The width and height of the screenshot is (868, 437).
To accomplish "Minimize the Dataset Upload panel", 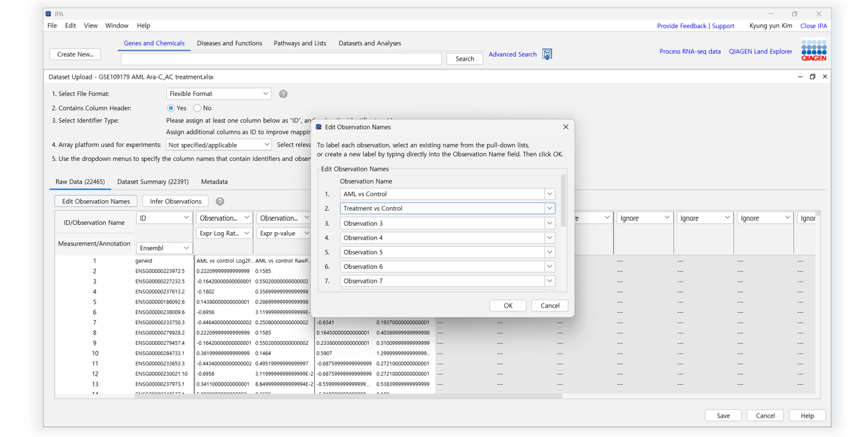I will coord(800,77).
